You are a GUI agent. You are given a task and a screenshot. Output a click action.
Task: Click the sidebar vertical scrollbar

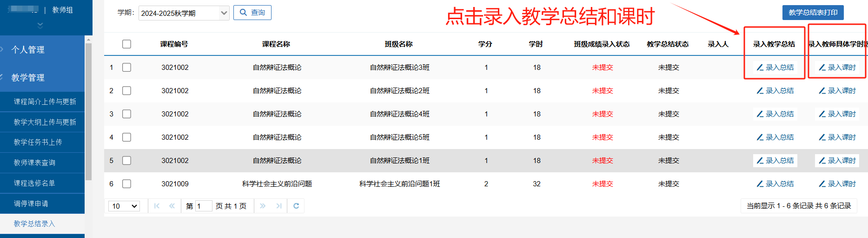pos(88,112)
